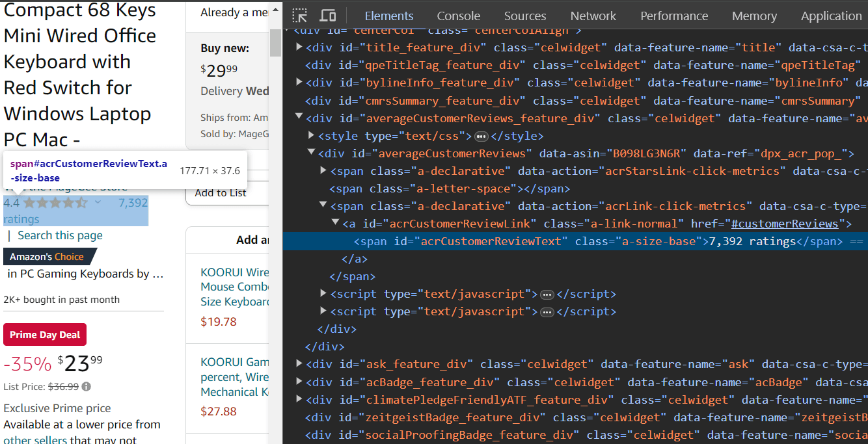
Task: Open the rating dropdown chevron near 4.4
Action: 98,203
